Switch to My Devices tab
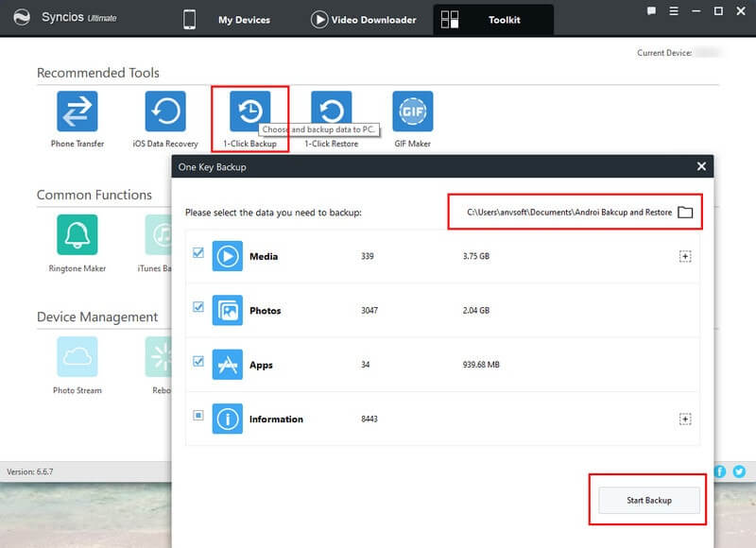756x548 pixels. point(244,20)
